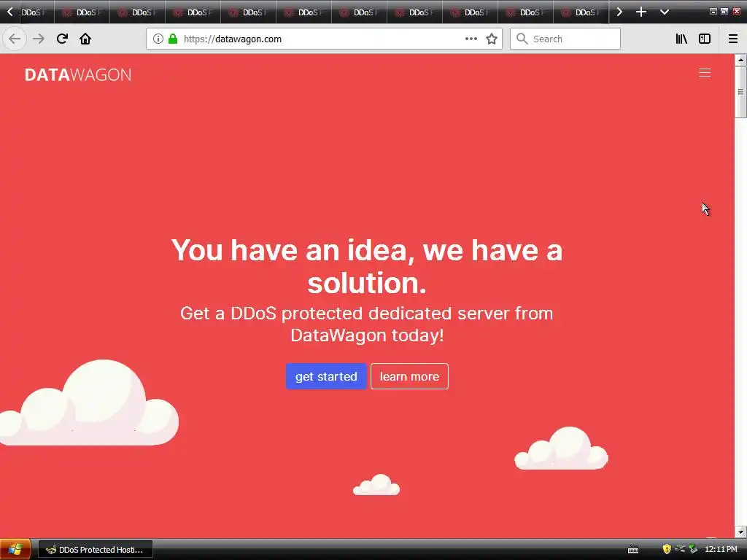Click the get started button
This screenshot has height=560, width=747.
326,376
